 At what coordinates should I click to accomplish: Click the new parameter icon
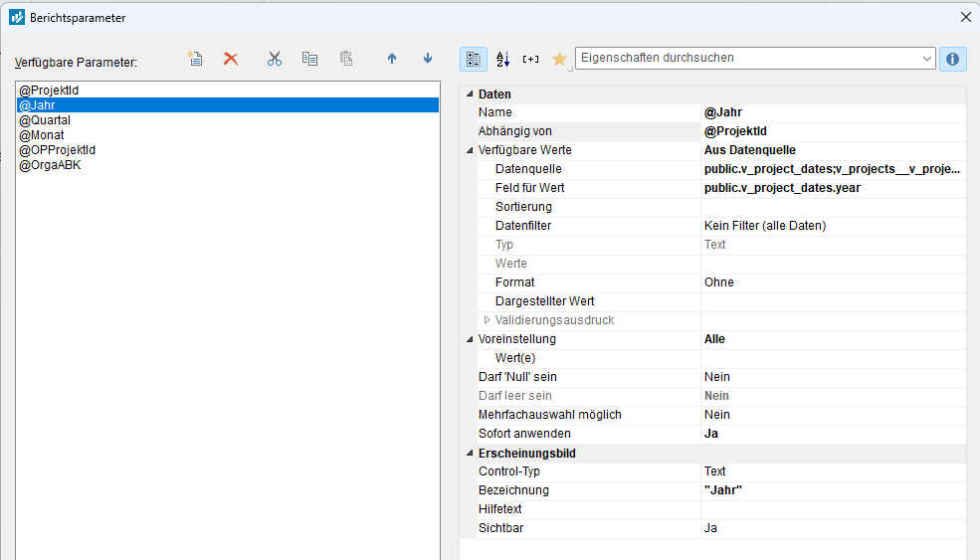196,59
